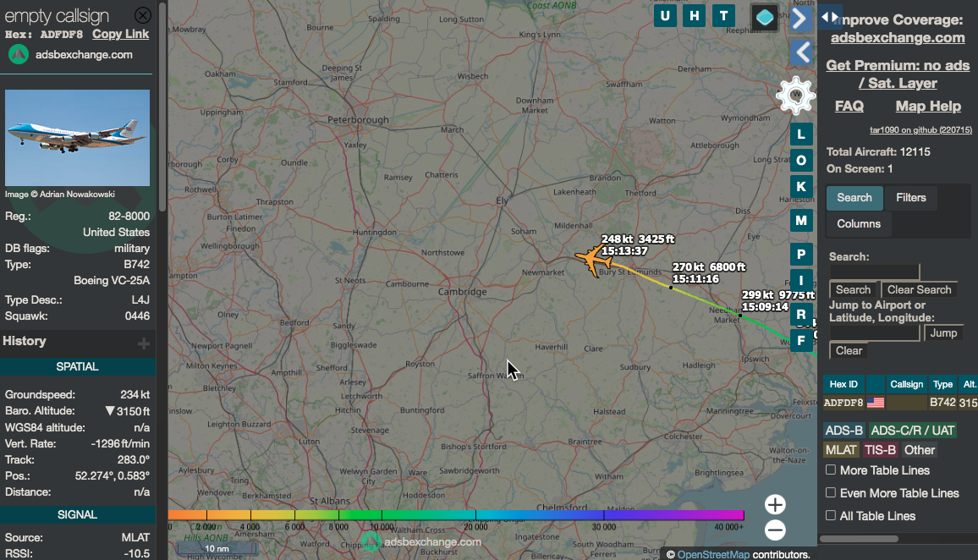Screen dimensions: 978x560
Task: Focus the aircraft search input field
Action: coord(875,272)
